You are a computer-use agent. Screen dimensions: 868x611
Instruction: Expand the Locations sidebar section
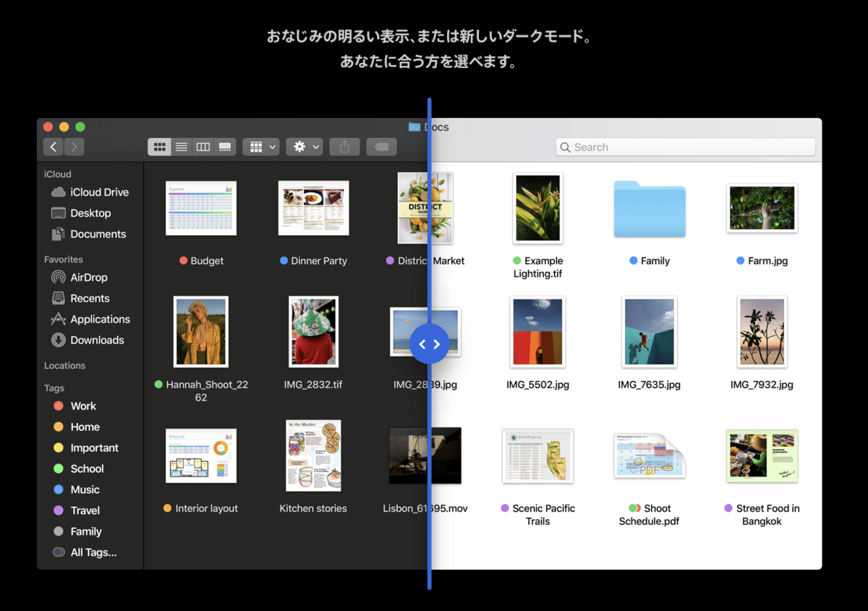tap(64, 366)
